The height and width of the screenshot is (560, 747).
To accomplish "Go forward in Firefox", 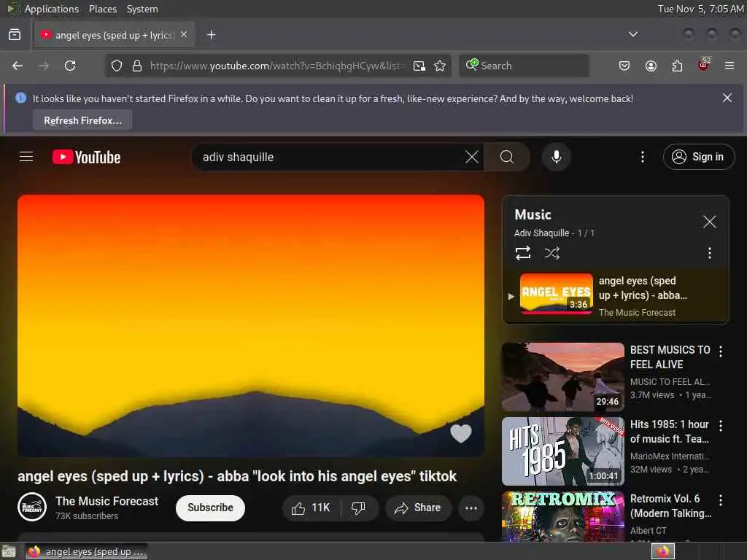I will pos(44,66).
